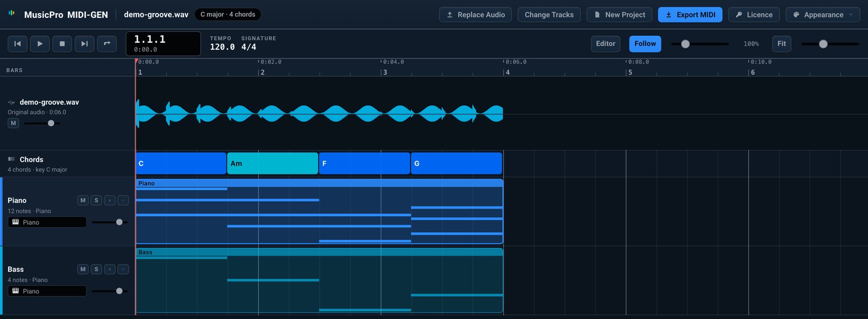Click the palette icon on Appearance
The height and width of the screenshot is (319, 868).
coord(796,15)
